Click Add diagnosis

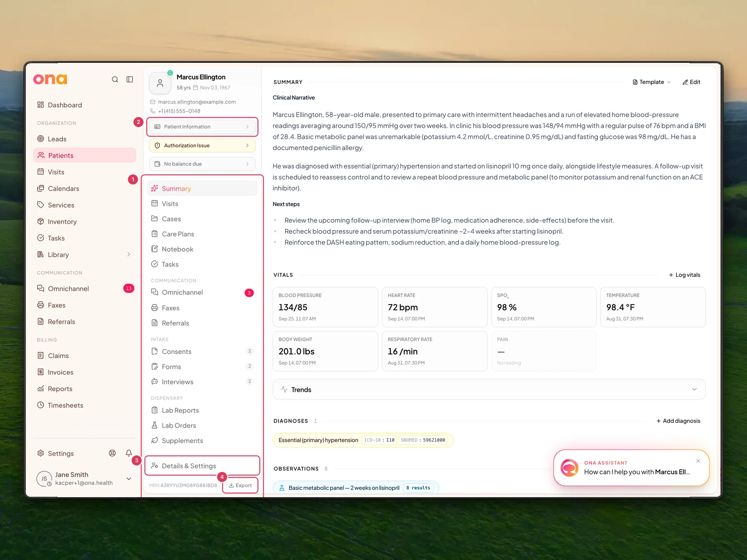pyautogui.click(x=678, y=421)
